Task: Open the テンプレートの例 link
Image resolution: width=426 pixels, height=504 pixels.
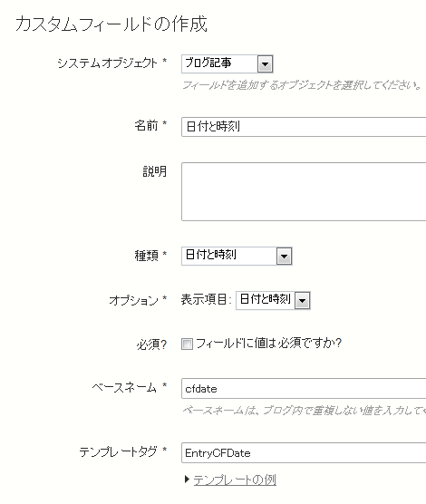Action: 235,480
